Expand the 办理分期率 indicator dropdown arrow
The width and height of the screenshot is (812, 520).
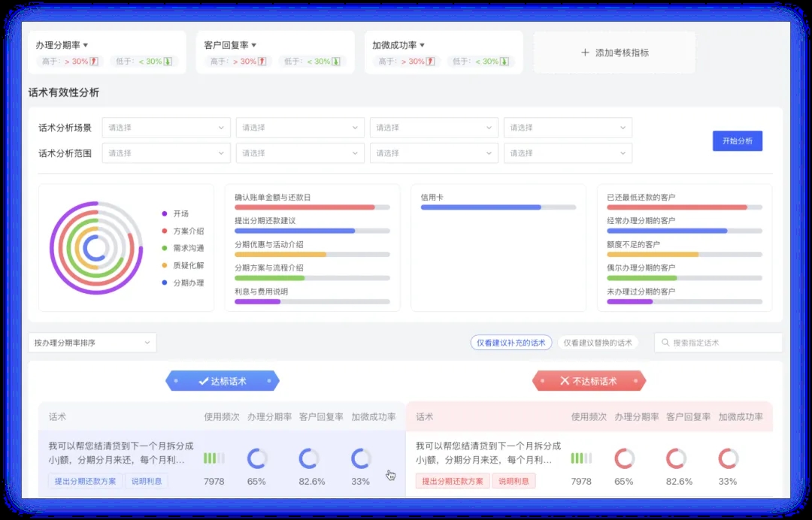pyautogui.click(x=86, y=45)
